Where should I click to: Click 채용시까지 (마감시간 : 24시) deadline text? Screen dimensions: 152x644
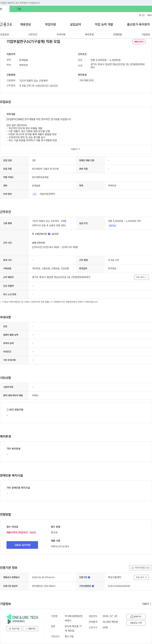(x=21, y=532)
